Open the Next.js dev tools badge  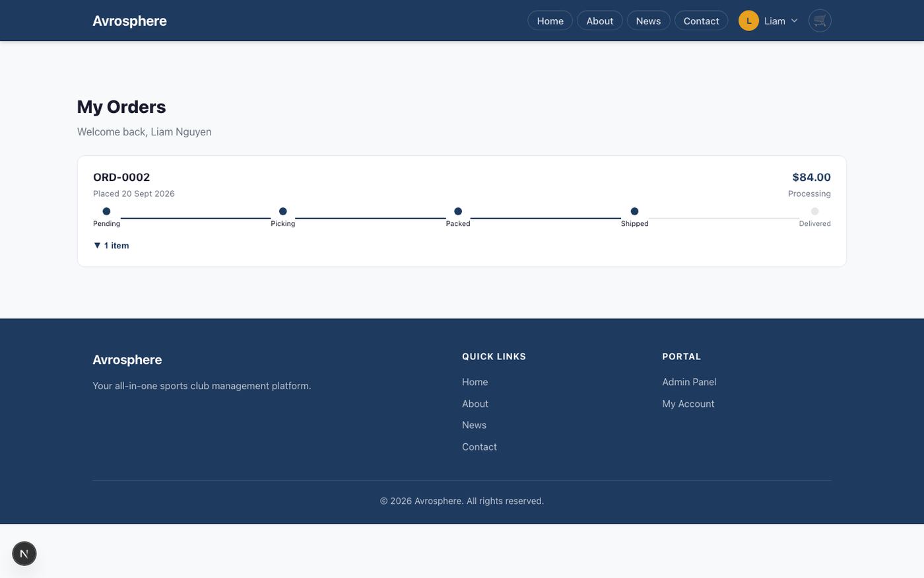click(x=24, y=554)
